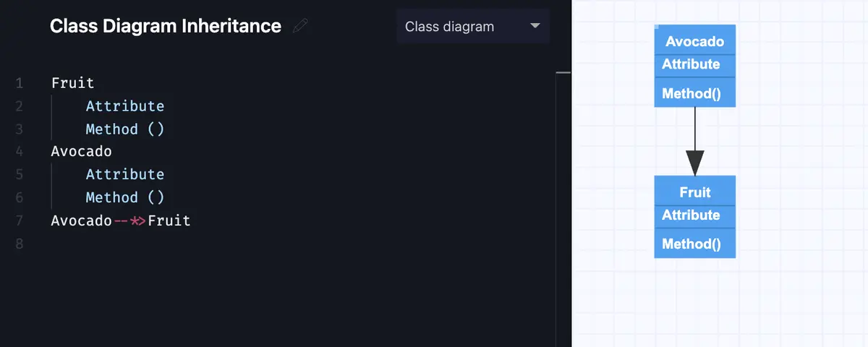
Task: Place cursor on Fruit in code line 1
Action: pos(72,83)
